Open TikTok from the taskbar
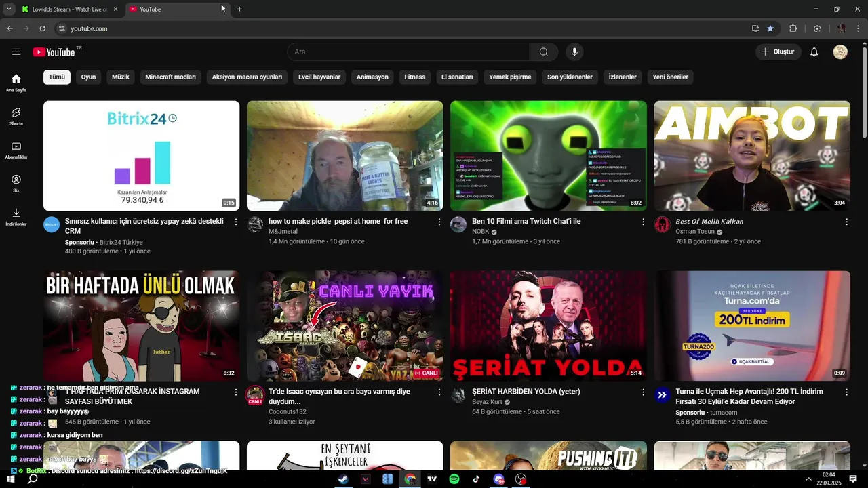Image resolution: width=868 pixels, height=488 pixels. point(476,479)
